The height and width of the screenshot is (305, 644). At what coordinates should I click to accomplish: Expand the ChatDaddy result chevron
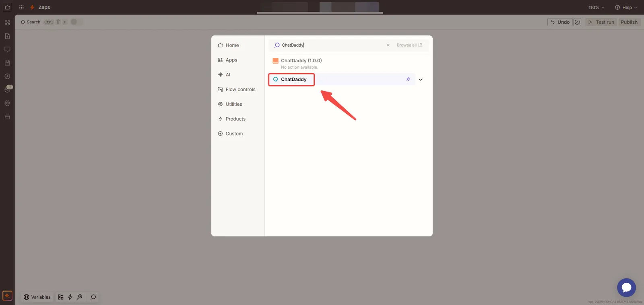click(421, 80)
